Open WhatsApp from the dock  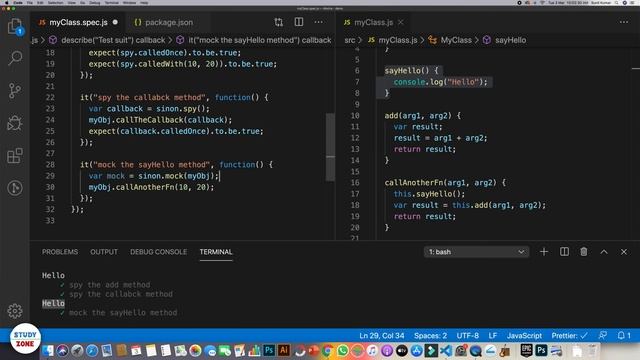click(342, 351)
